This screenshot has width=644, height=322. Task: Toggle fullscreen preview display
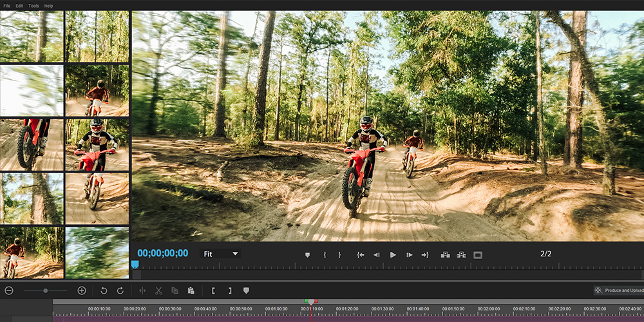(x=477, y=255)
